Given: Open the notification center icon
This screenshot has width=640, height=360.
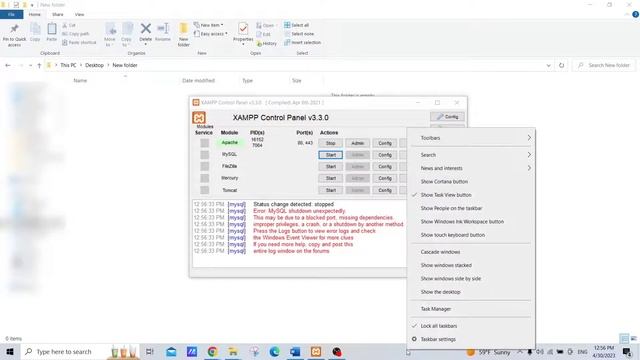Looking at the screenshot, I should [627, 351].
